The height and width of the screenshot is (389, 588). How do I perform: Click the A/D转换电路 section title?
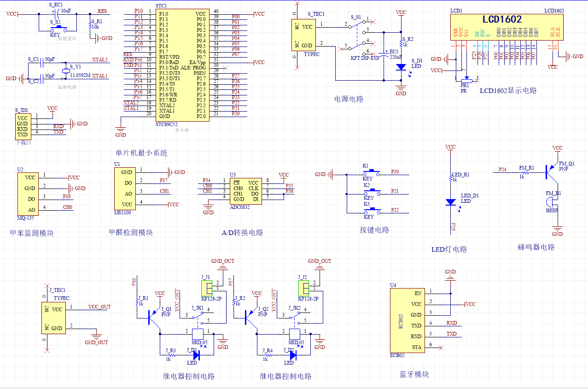click(243, 233)
